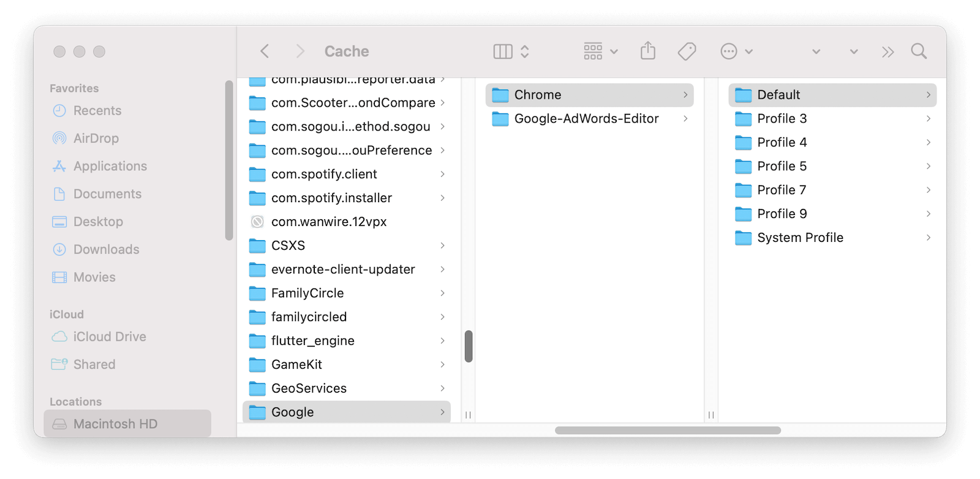Click the sidebar vertical scrollbar
Screen dimensions: 980x479
click(x=229, y=160)
